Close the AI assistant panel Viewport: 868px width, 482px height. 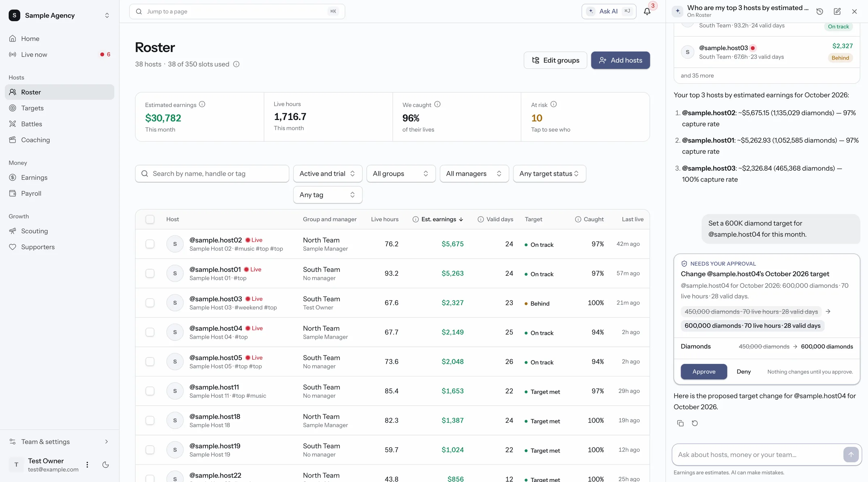pos(854,12)
